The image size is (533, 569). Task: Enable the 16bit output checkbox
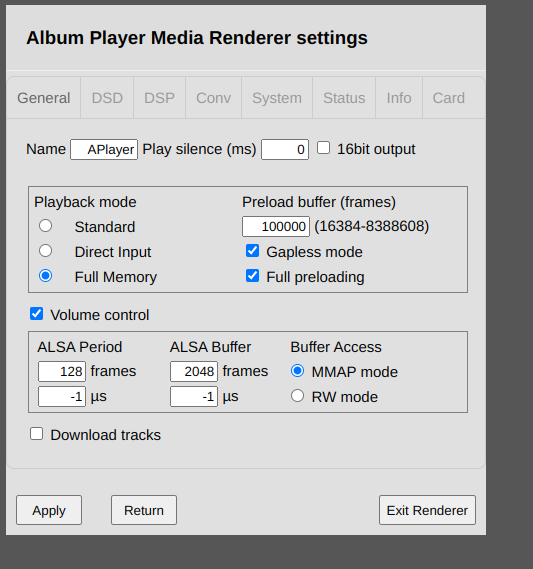pos(323,148)
